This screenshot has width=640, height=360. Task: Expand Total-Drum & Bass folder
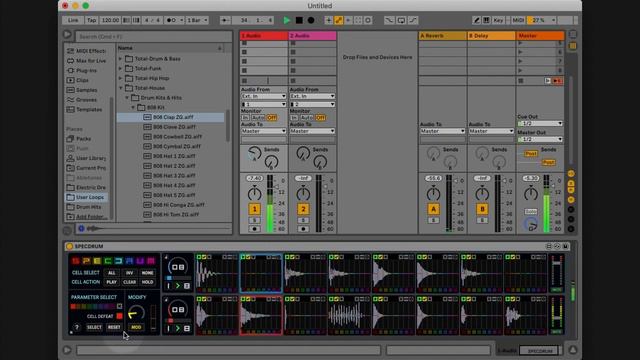120,59
